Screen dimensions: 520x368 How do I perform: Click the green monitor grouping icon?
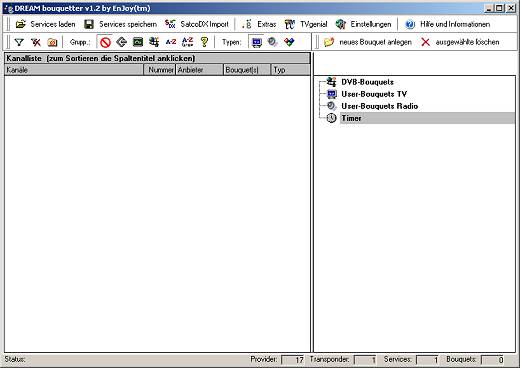[x=138, y=42]
